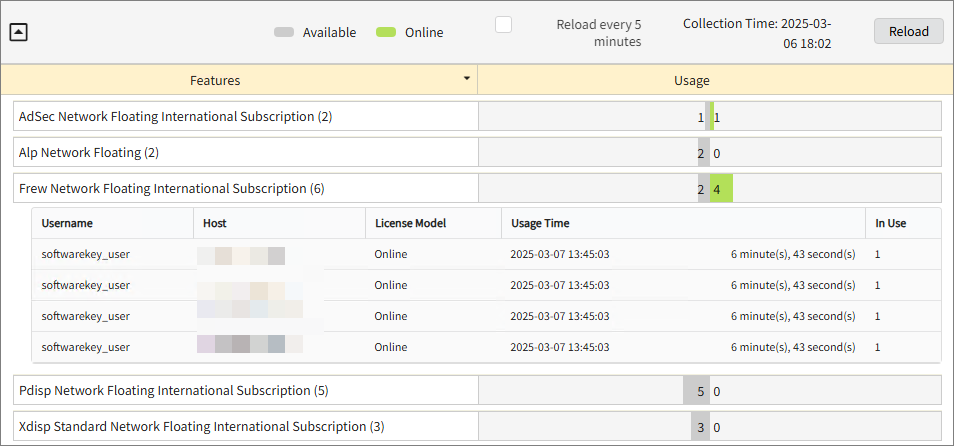Click the green Frew online usage bar
954x446 pixels.
tap(721, 188)
